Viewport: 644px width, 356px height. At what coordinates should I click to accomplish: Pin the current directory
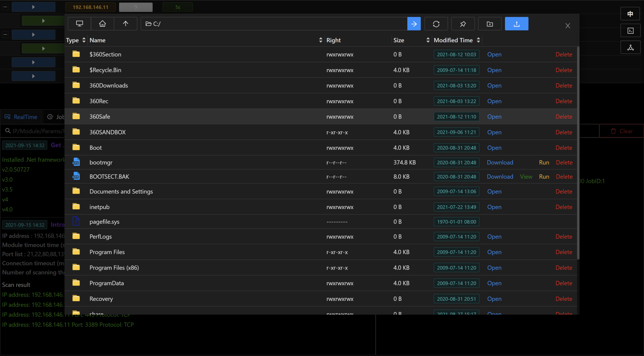point(463,24)
